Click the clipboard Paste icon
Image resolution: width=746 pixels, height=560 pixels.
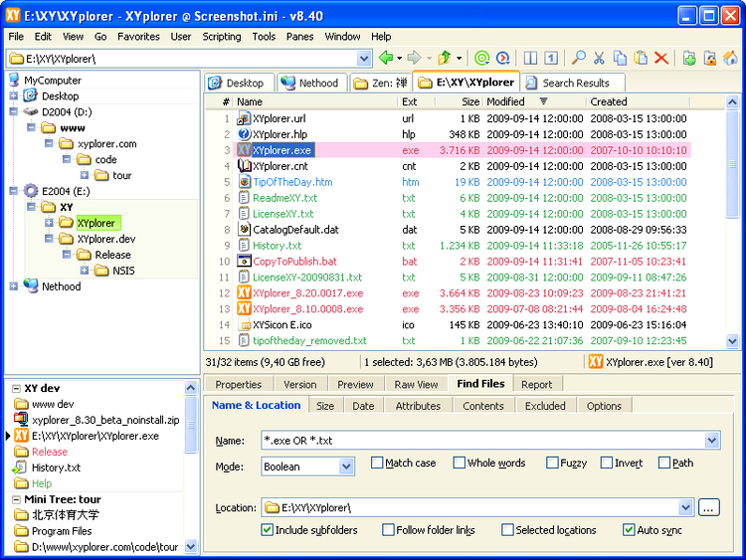(x=641, y=58)
